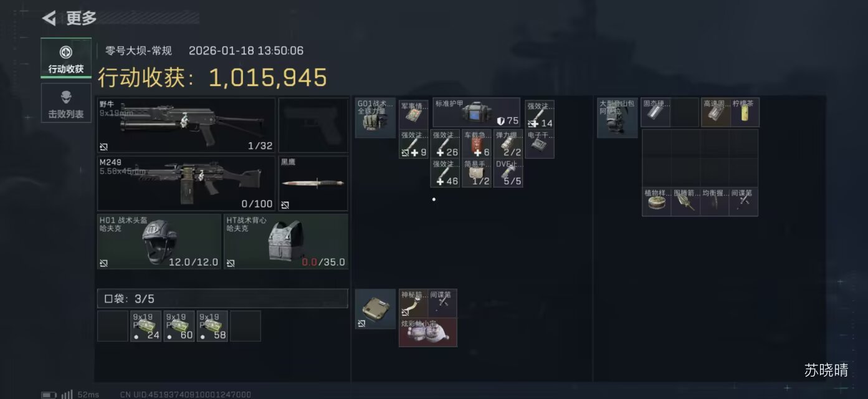Tap the G01战术 chest rig icon
This screenshot has width=868, height=399.
(375, 118)
